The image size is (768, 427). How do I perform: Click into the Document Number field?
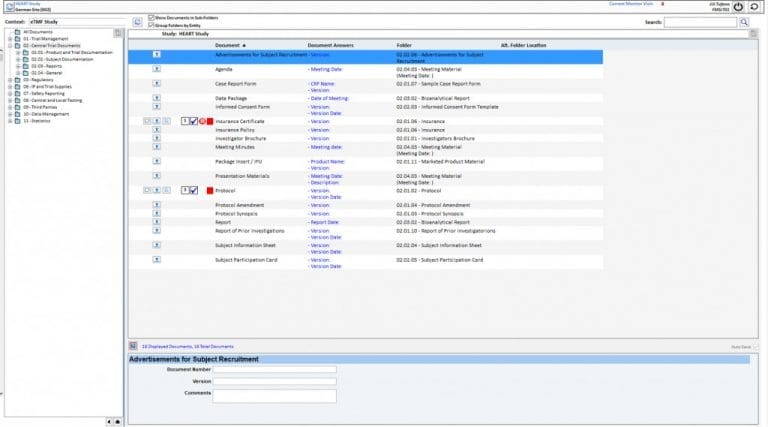274,369
